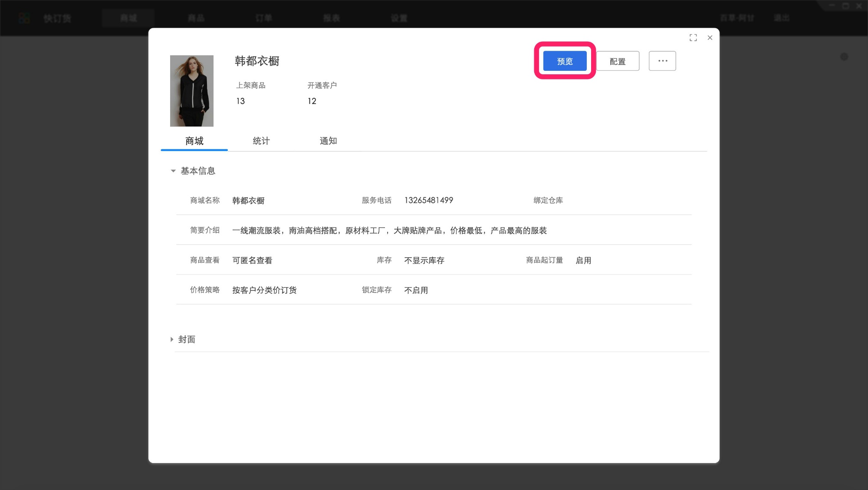868x490 pixels.
Task: Click the 韩都衣橱 product thumbnail image
Action: coord(192,91)
